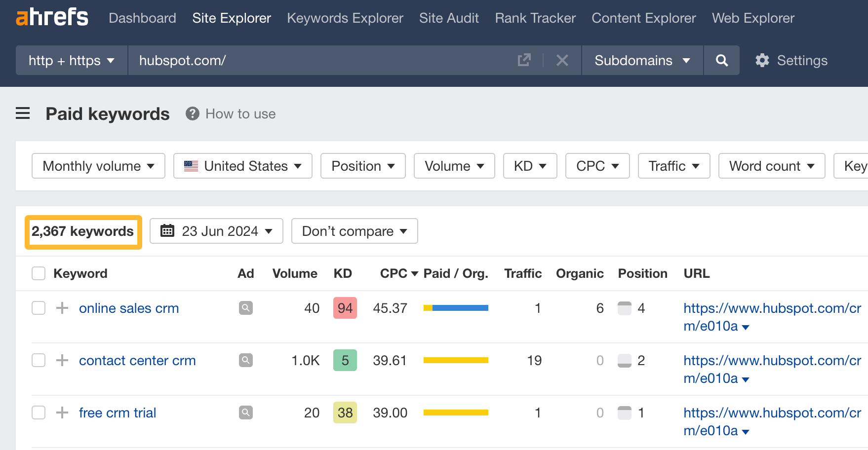The image size is (868, 450).
Task: Select all keywords with the header checkbox
Action: 38,273
